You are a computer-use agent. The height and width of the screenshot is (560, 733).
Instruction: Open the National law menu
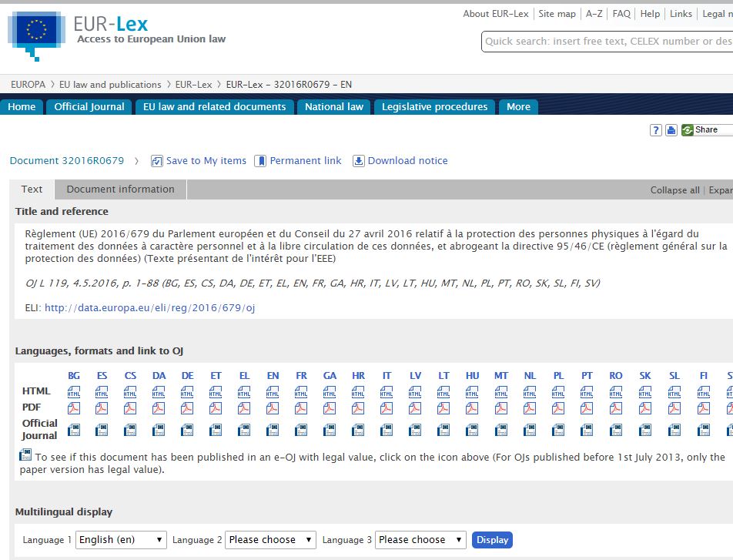coord(334,106)
